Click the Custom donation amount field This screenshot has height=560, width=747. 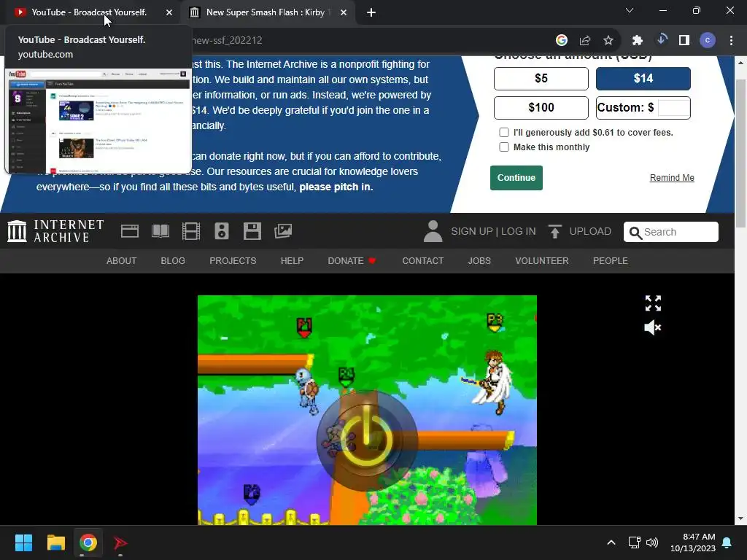[673, 108]
